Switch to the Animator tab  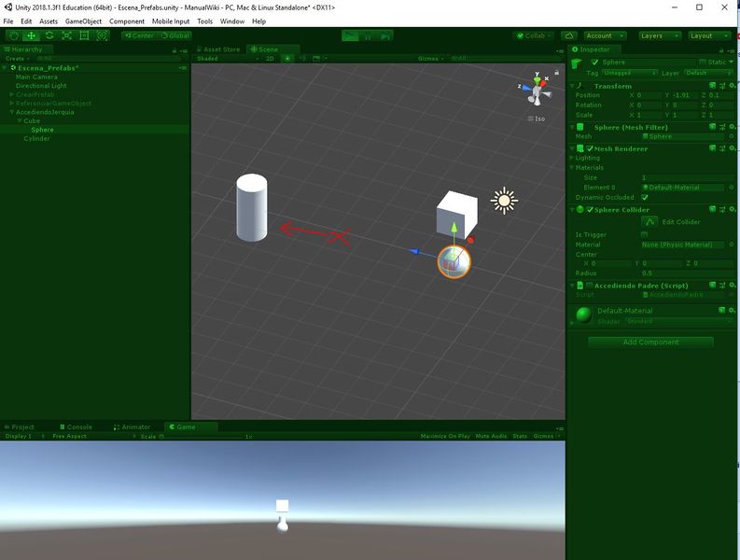pos(133,427)
